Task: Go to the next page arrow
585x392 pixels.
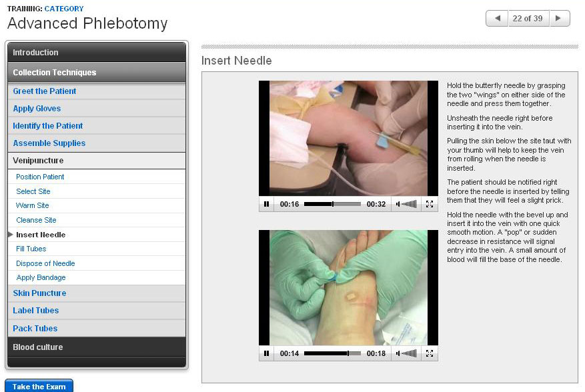Action: pos(559,19)
